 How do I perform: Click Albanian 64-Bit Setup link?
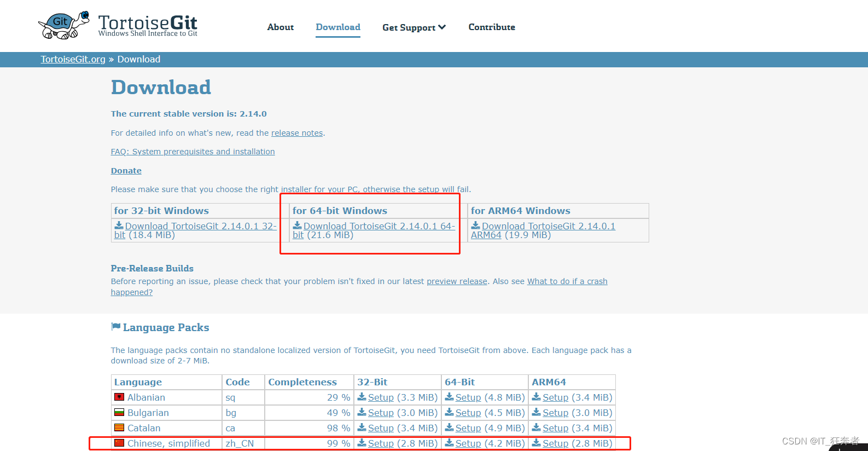pyautogui.click(x=468, y=397)
